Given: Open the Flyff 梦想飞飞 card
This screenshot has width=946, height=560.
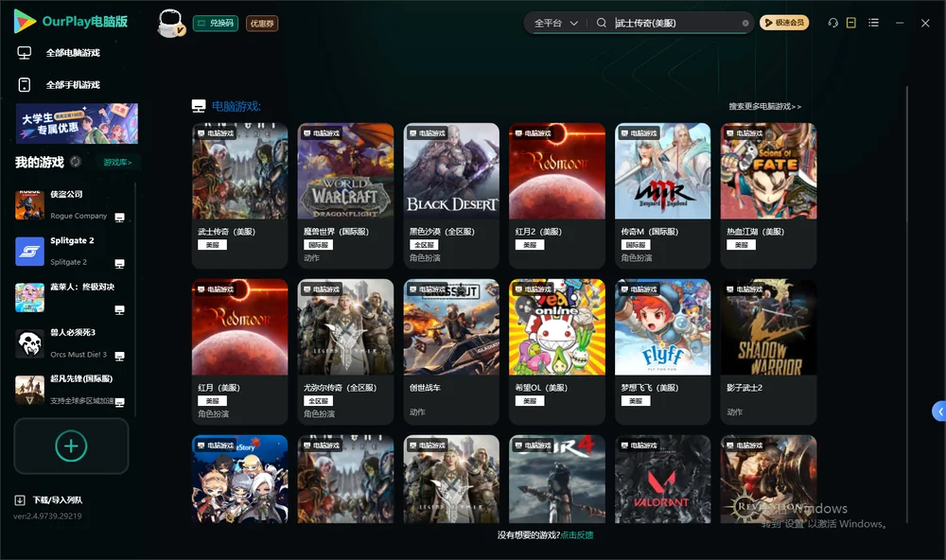Looking at the screenshot, I should pyautogui.click(x=663, y=352).
